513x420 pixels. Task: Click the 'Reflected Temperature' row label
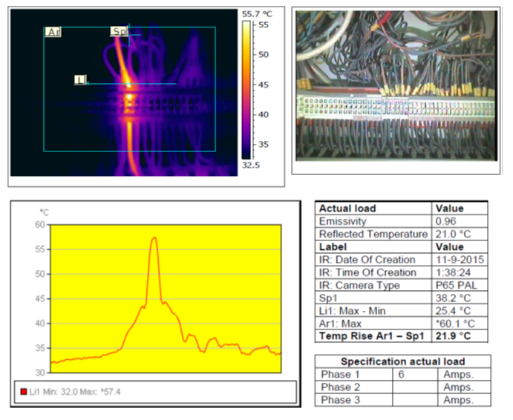point(373,234)
